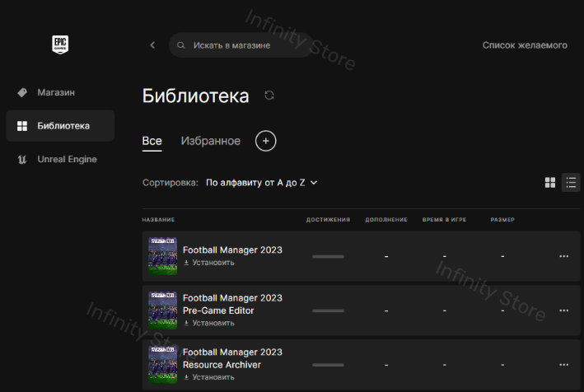Click achievements bar for Football Manager 2023

click(x=328, y=256)
